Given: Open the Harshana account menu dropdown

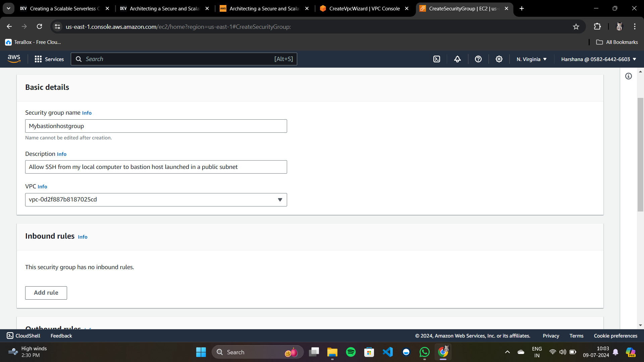Looking at the screenshot, I should click(598, 59).
